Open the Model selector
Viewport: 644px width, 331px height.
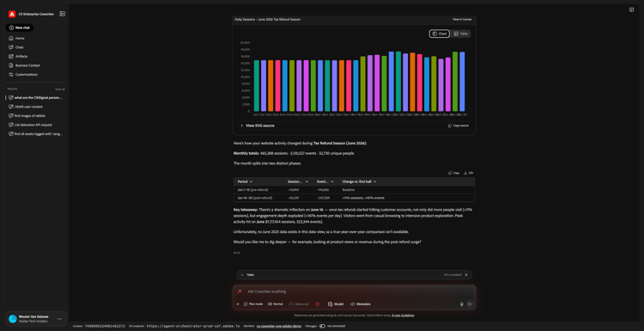click(336, 304)
